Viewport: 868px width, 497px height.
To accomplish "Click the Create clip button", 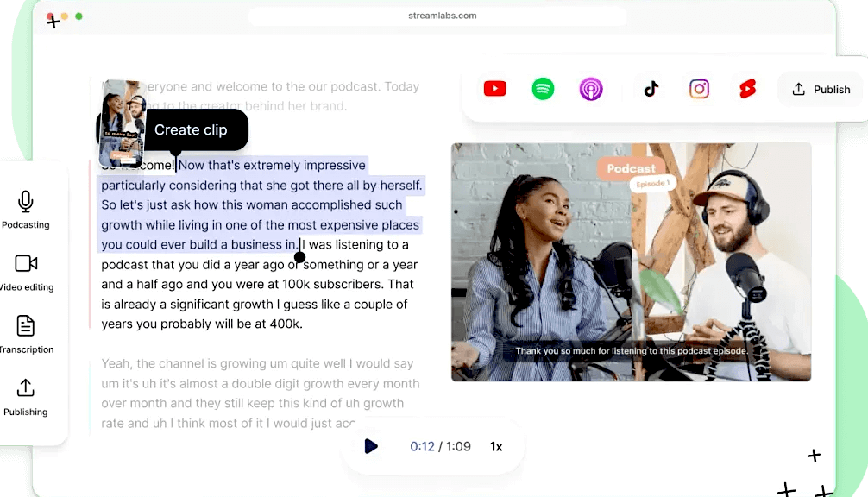I will [x=191, y=130].
